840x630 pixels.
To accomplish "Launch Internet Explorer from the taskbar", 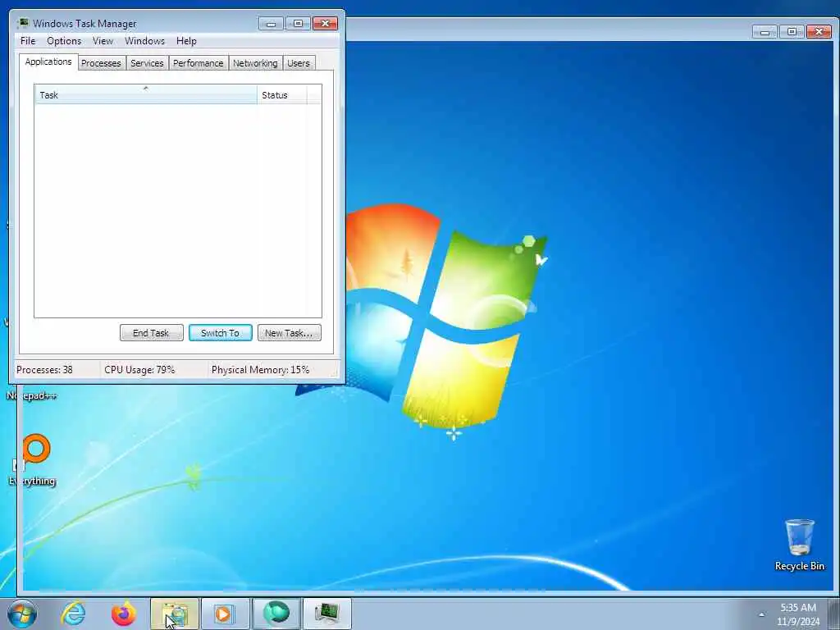I will tap(73, 614).
